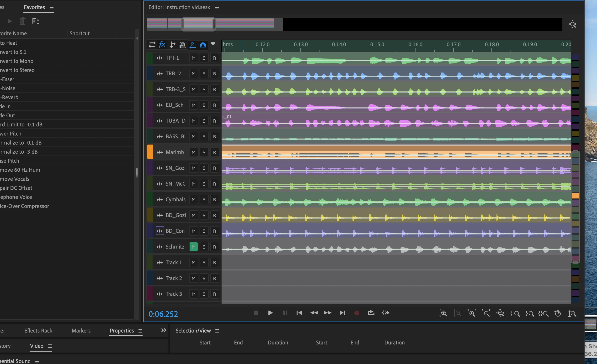This screenshot has height=364, width=597.
Task: Solo the Marimb track
Action: (x=204, y=152)
